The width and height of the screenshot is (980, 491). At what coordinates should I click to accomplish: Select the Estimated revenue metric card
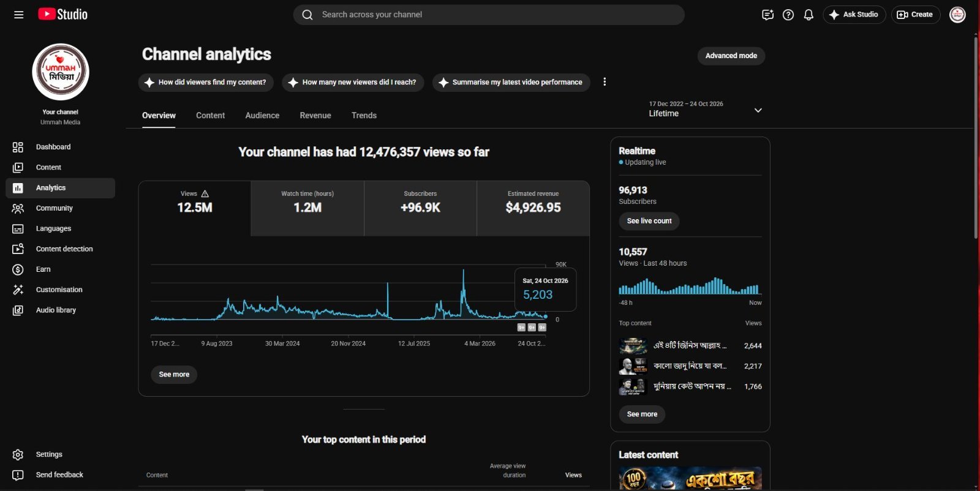coord(533,208)
